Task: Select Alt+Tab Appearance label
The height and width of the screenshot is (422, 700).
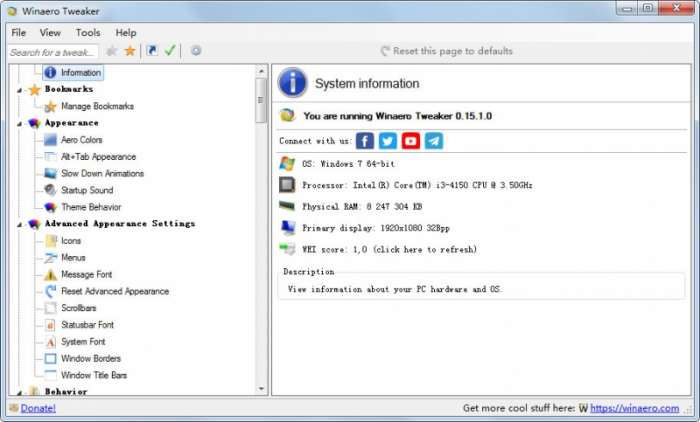Action: point(99,157)
